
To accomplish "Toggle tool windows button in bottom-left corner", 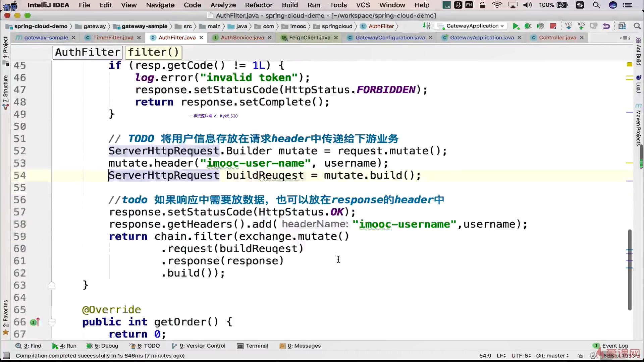I will [x=6, y=356].
